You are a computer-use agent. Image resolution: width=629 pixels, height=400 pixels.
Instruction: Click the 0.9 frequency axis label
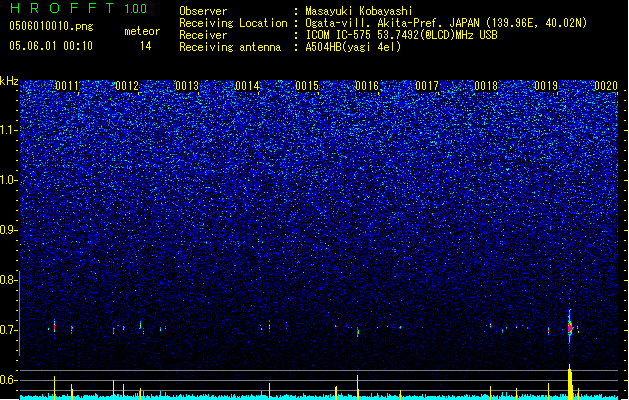(x=9, y=230)
